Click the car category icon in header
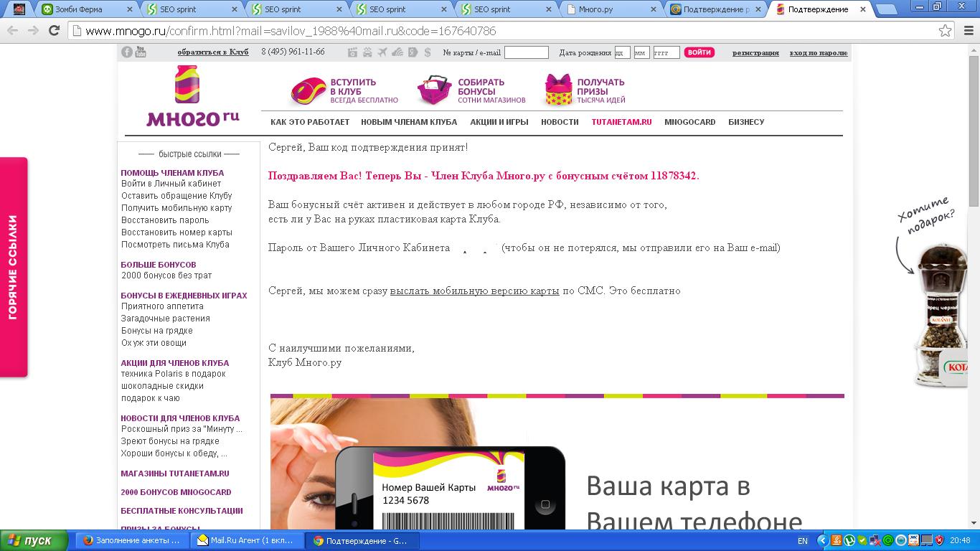The height and width of the screenshot is (551, 980). 367,52
